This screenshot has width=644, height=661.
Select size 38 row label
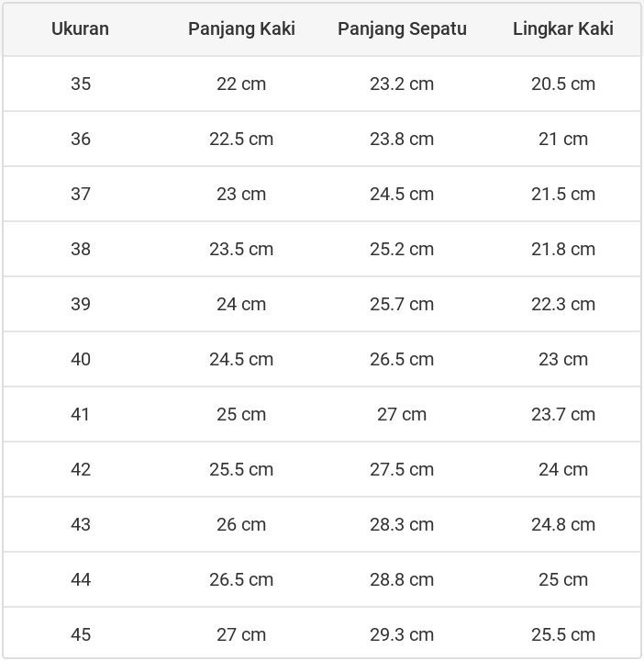click(81, 249)
